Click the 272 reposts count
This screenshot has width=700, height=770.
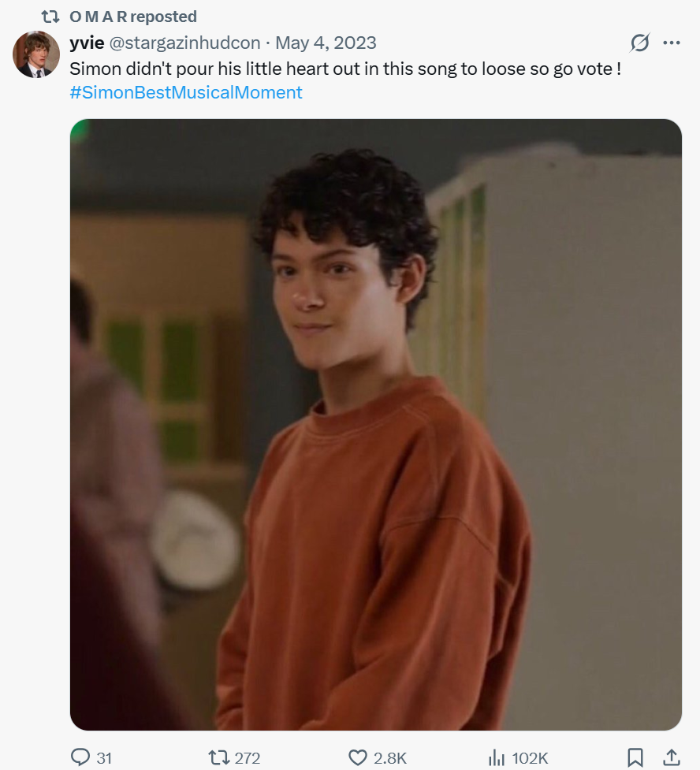point(247,757)
